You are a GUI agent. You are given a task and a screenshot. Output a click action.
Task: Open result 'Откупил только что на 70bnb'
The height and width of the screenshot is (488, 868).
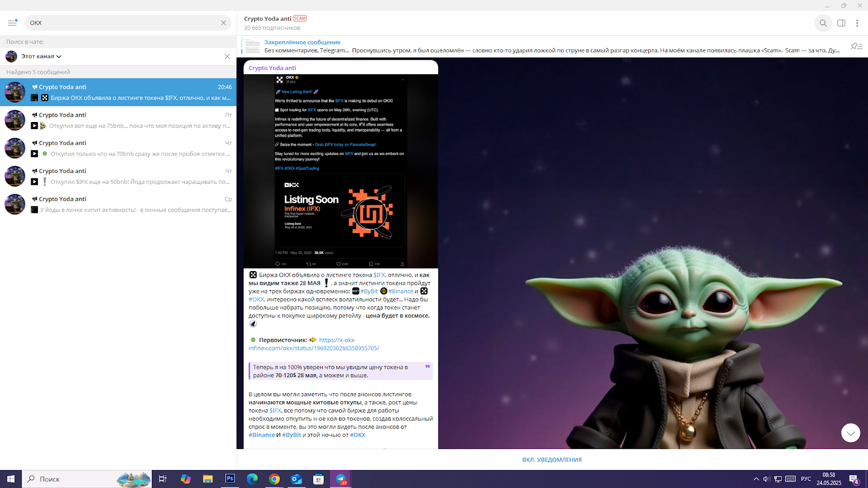click(x=118, y=149)
